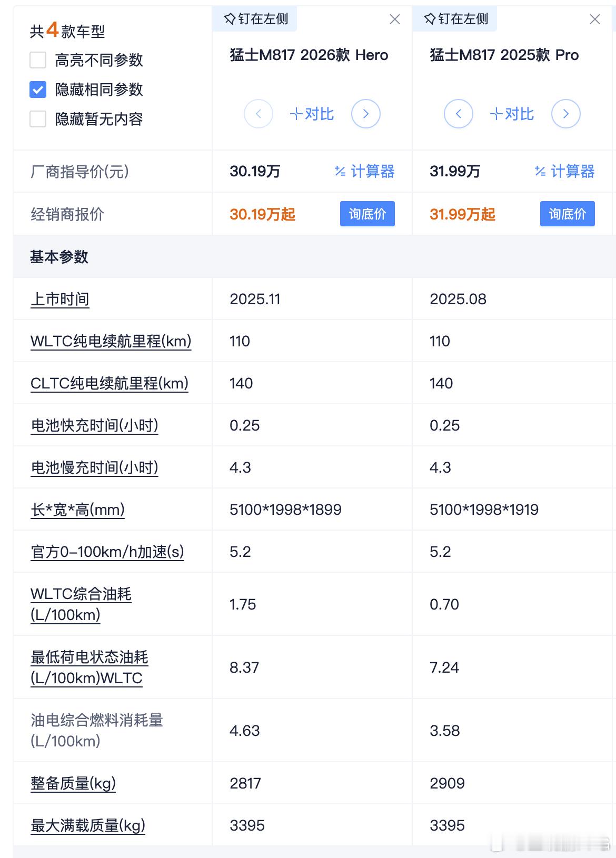Click the 经销商报价 row label
This screenshot has width=616, height=858.
(67, 214)
